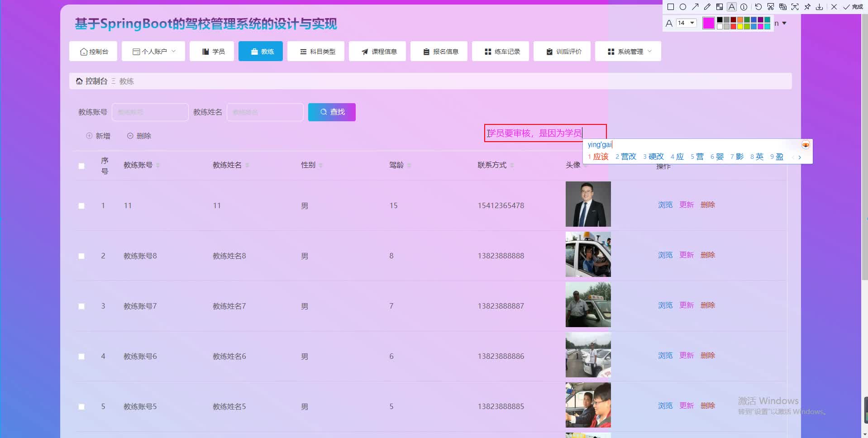Pick the yellow color swatch
Screen dimensions: 868x438
pos(740,26)
